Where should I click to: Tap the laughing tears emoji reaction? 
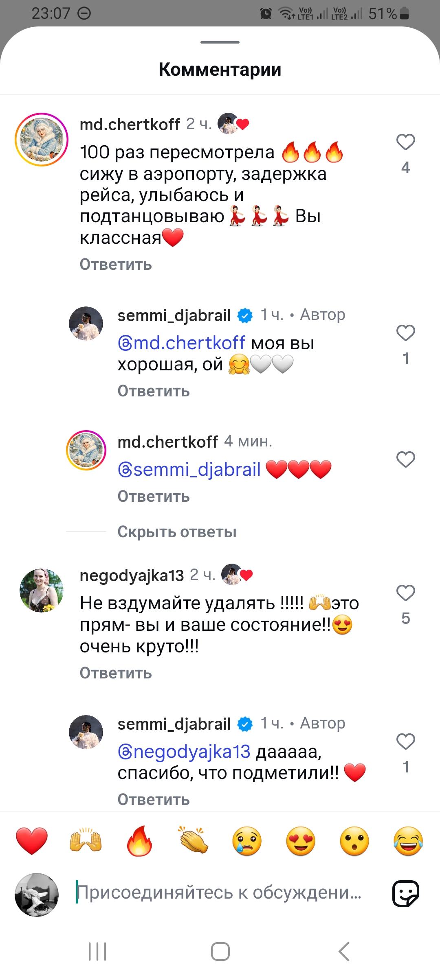click(408, 841)
